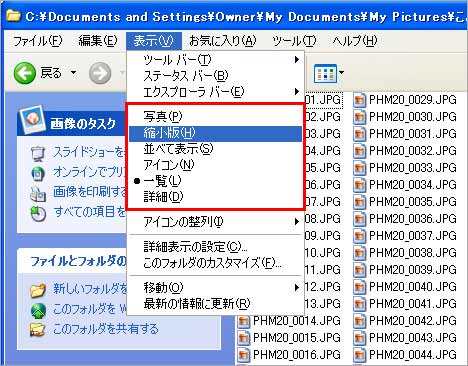
Task: Click the オンラインでプリ task link
Action: pyautogui.click(x=89, y=172)
